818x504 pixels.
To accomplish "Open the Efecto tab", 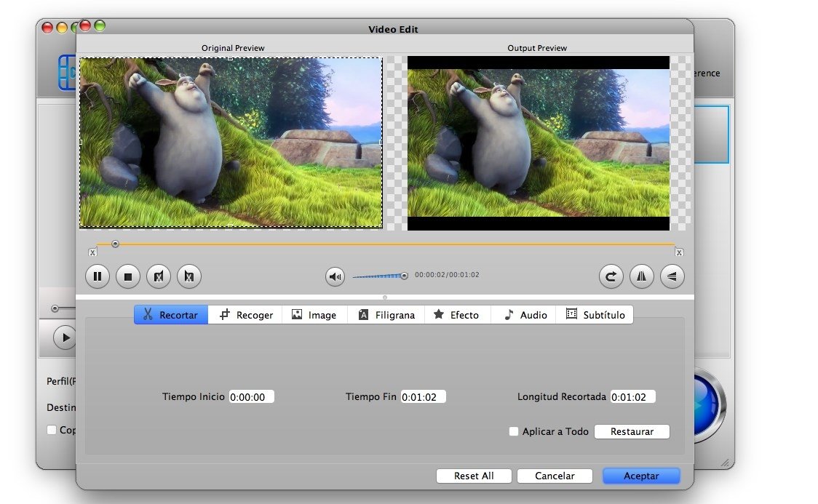I will tap(458, 315).
